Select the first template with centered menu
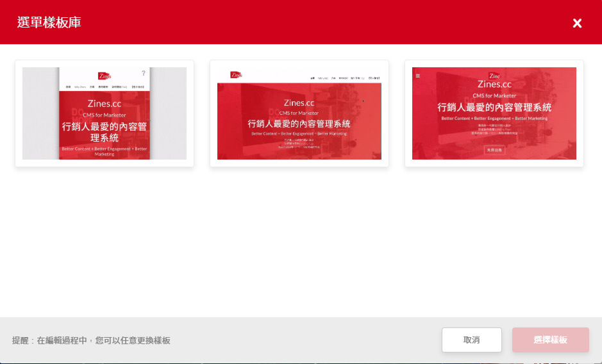Image resolution: width=602 pixels, height=364 pixels. (105, 113)
